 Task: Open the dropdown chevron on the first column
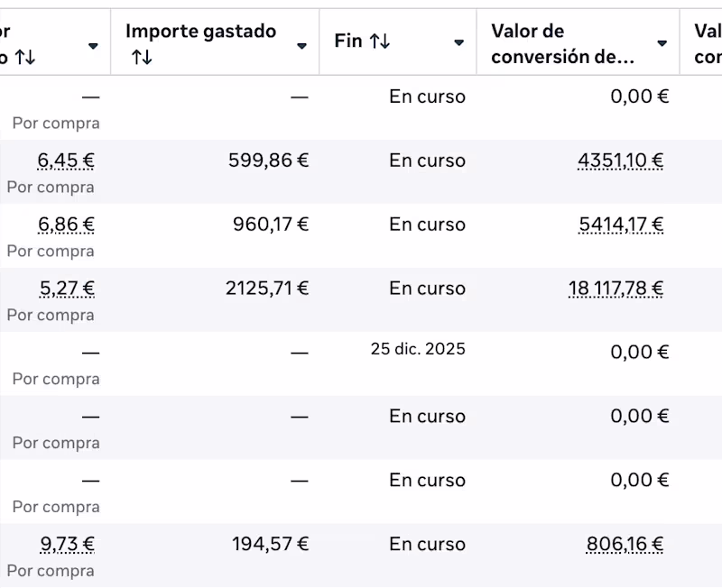92,41
